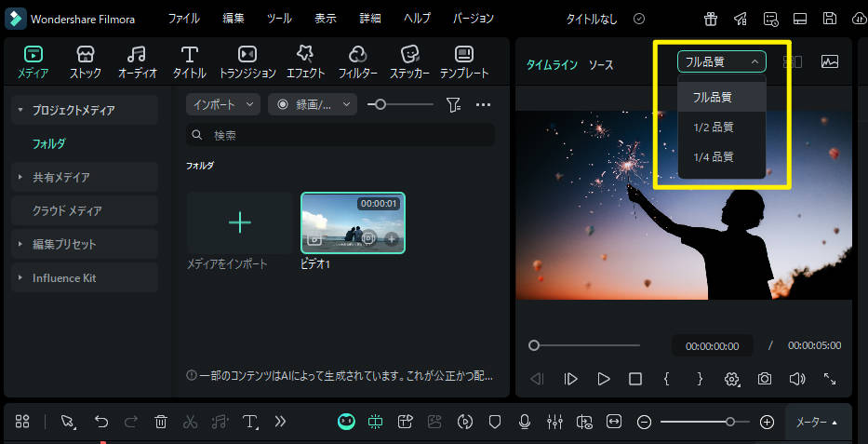Click the 00:00:00:00 current timecode field
The width and height of the screenshot is (868, 444).
point(712,346)
